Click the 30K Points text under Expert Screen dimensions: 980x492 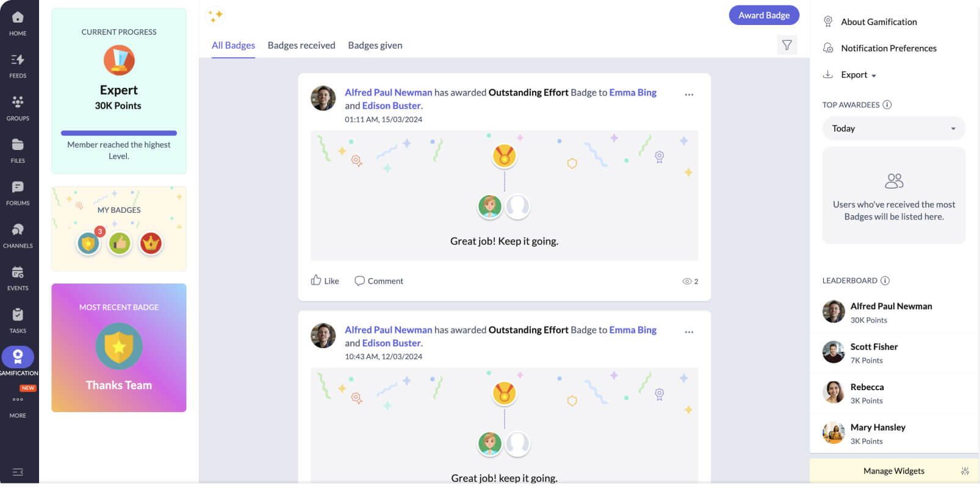point(118,106)
